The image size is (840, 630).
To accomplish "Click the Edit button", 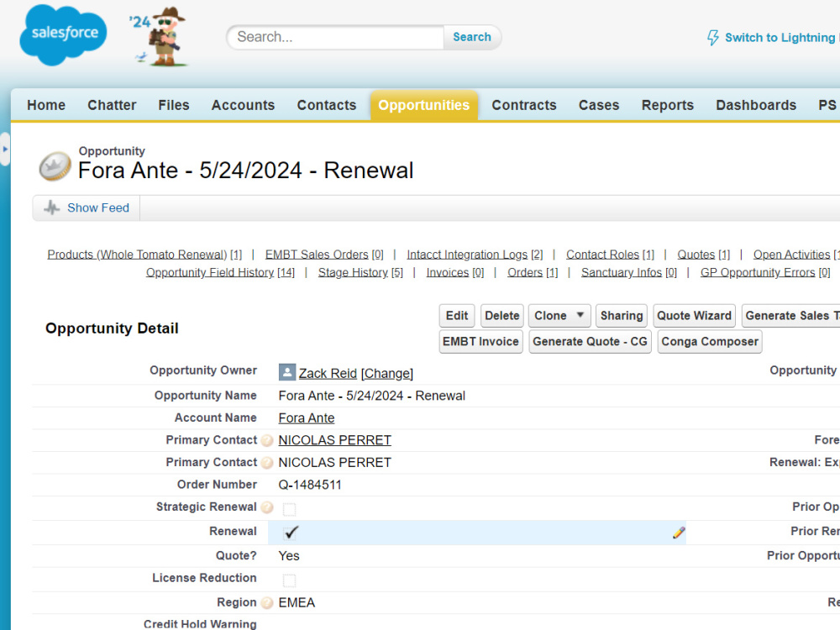I will pyautogui.click(x=457, y=316).
